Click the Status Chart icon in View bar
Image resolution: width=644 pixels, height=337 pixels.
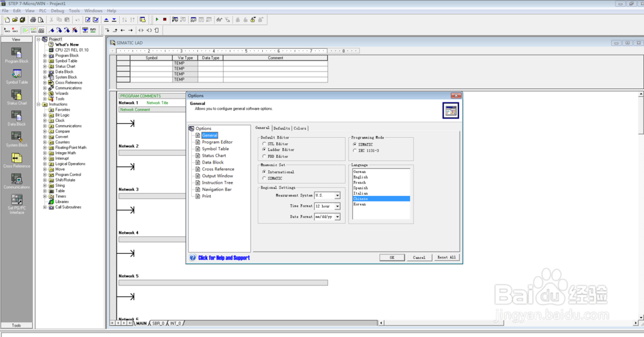(17, 95)
